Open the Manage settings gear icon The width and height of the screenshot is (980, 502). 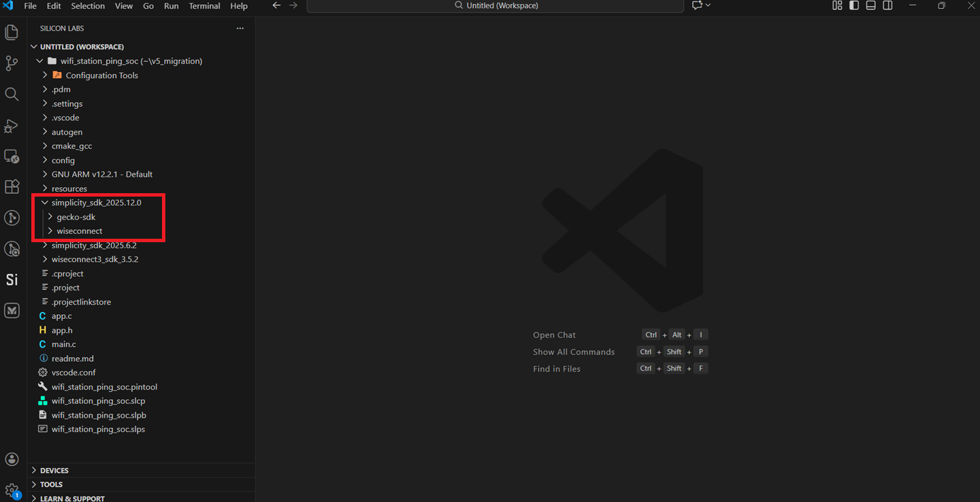[x=12, y=490]
